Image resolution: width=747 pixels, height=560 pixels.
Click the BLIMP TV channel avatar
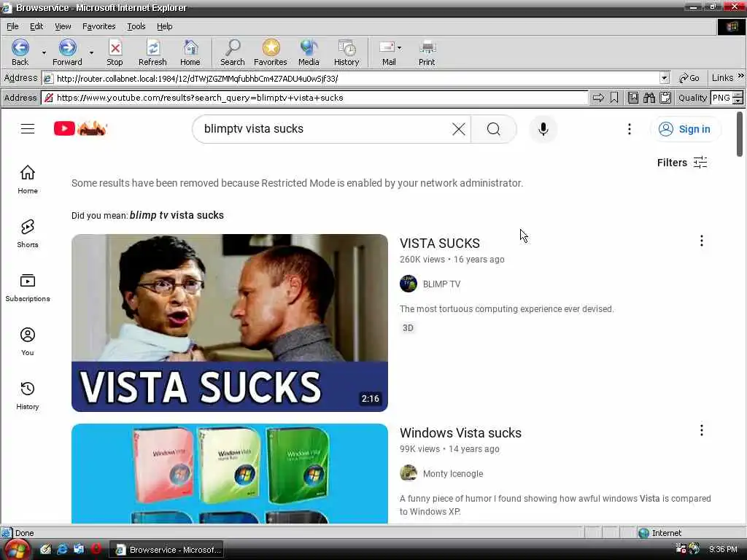coord(409,284)
